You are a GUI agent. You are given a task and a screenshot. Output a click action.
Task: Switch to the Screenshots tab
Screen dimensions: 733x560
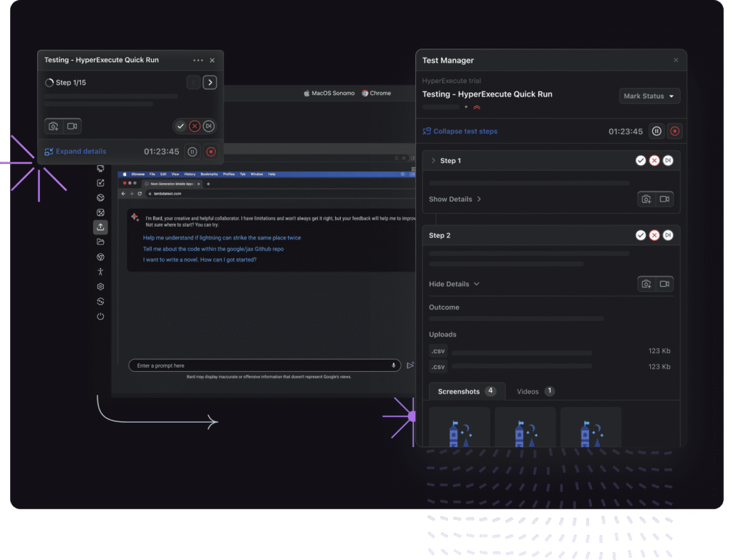[x=467, y=391]
